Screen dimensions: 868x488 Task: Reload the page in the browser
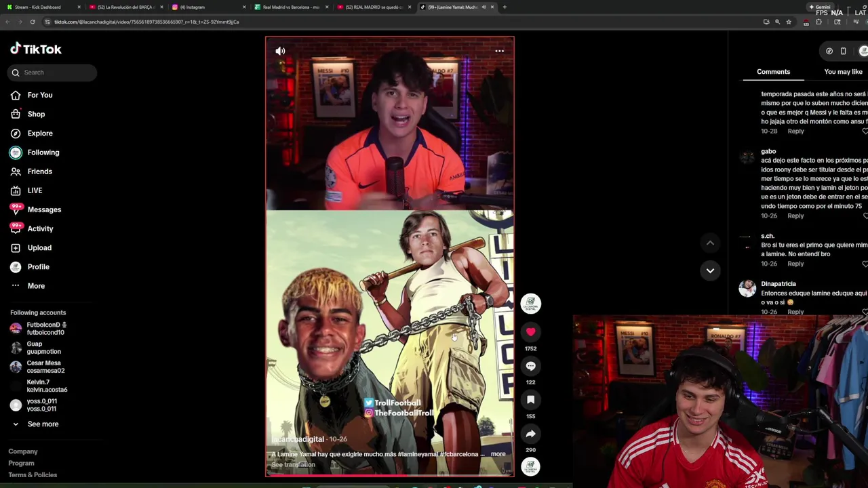point(32,22)
